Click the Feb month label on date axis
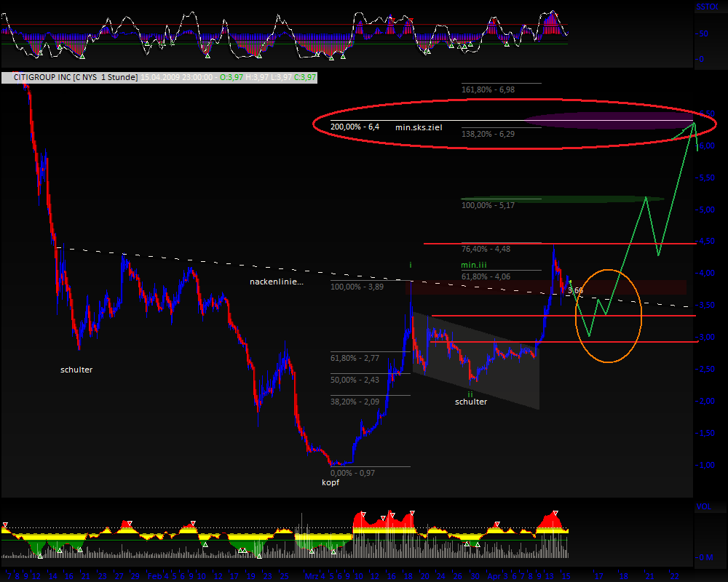This screenshot has height=582, width=728. 154,576
